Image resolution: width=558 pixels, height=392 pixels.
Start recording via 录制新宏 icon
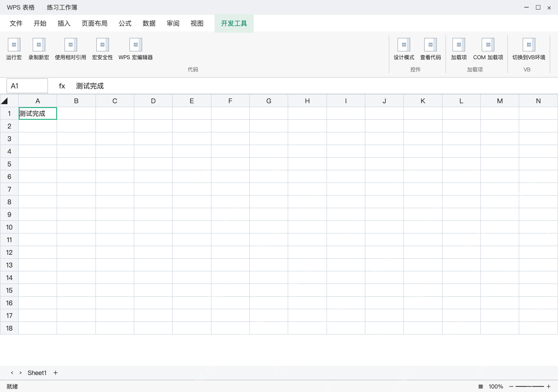tap(39, 44)
